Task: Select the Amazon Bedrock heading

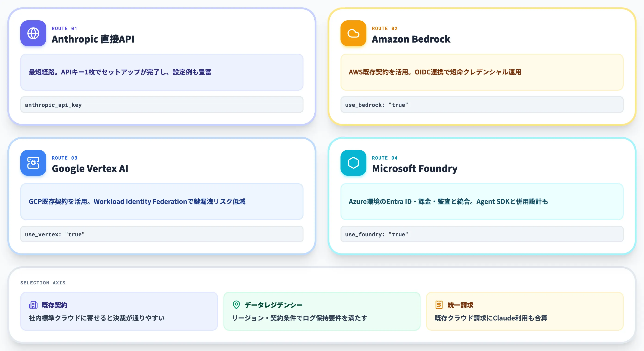Action: [x=411, y=39]
